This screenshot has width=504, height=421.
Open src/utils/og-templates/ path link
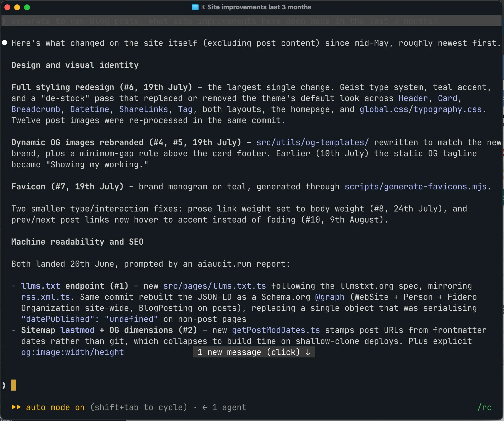313,142
